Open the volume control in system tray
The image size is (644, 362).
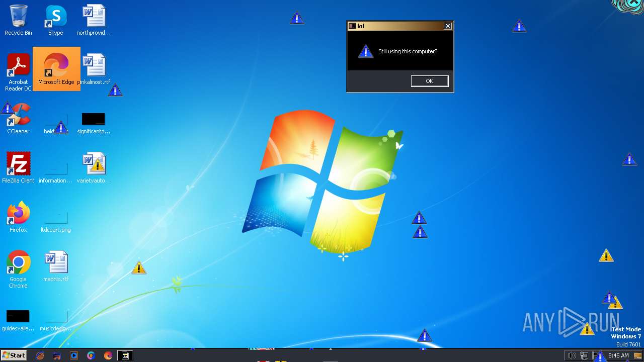[572, 355]
